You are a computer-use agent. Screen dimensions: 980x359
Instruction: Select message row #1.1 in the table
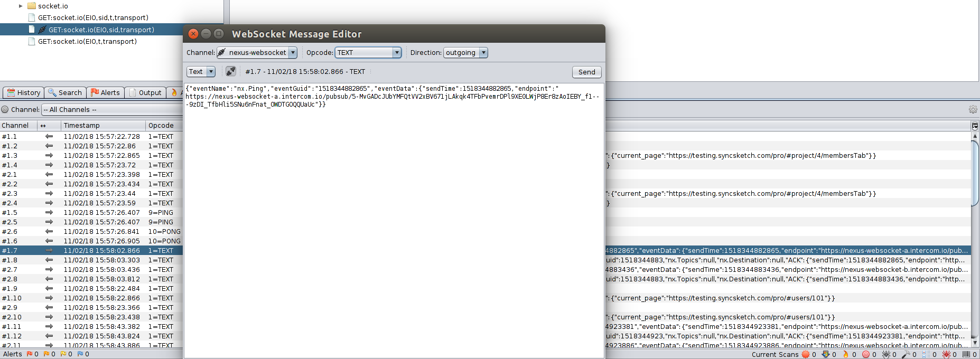point(91,136)
